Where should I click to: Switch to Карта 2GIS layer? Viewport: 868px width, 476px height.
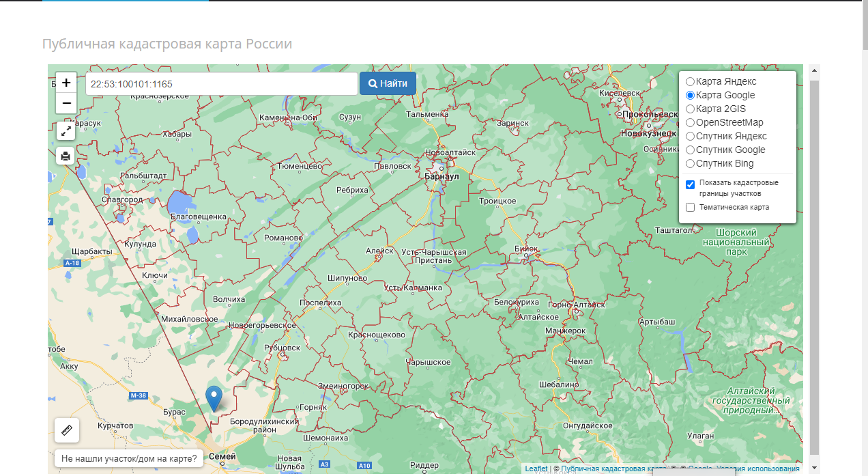pos(690,109)
